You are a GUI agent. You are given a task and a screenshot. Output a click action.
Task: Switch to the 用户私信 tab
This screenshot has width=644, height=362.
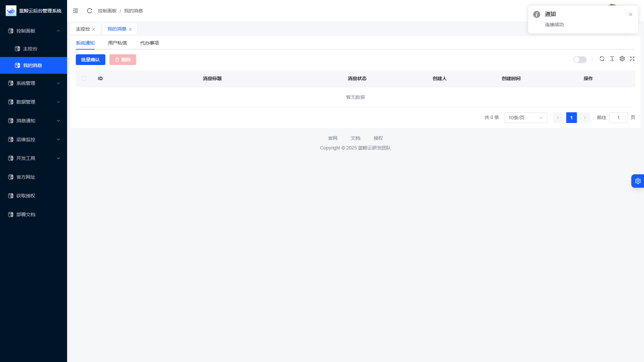tap(117, 43)
